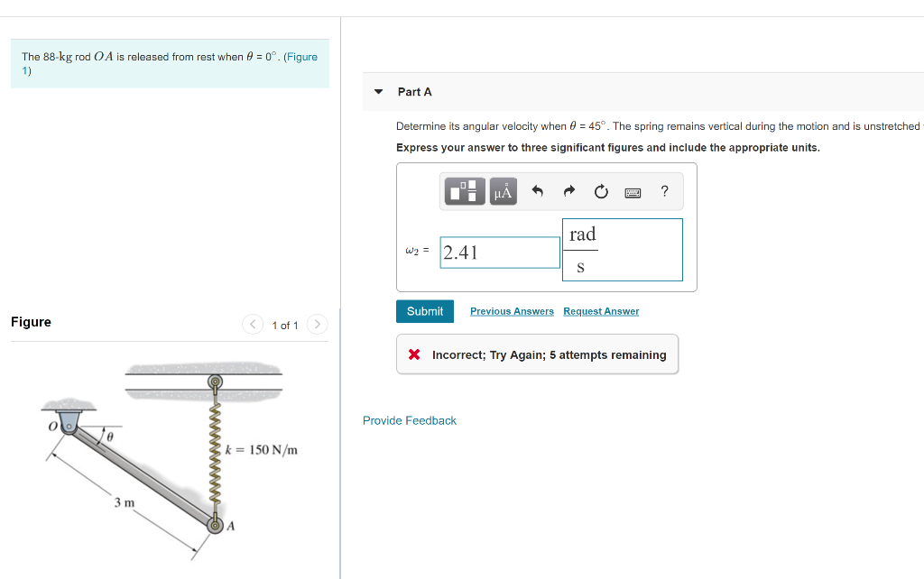The width and height of the screenshot is (924, 579).
Task: Open help via the question mark icon
Action: point(664,191)
